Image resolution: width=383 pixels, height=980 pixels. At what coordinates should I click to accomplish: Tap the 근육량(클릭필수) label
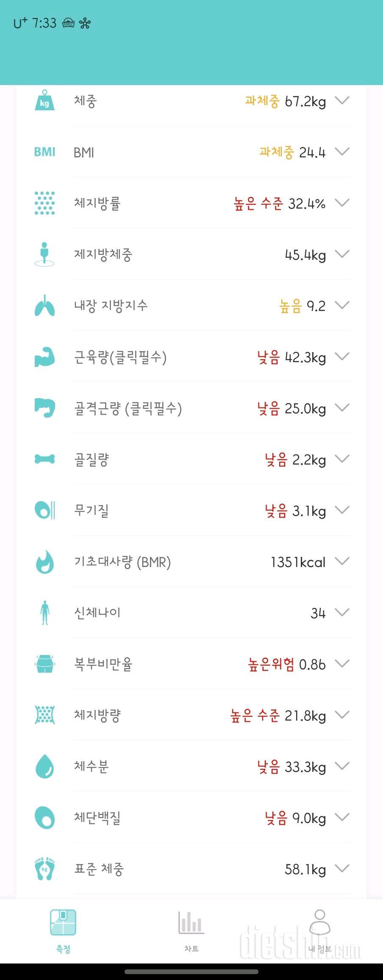120,357
